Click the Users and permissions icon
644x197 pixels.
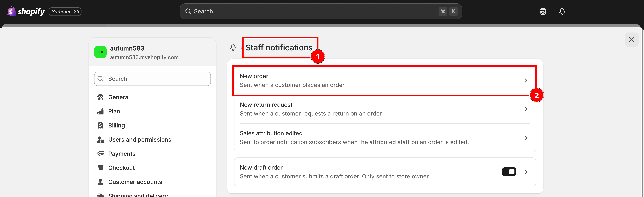(x=101, y=140)
